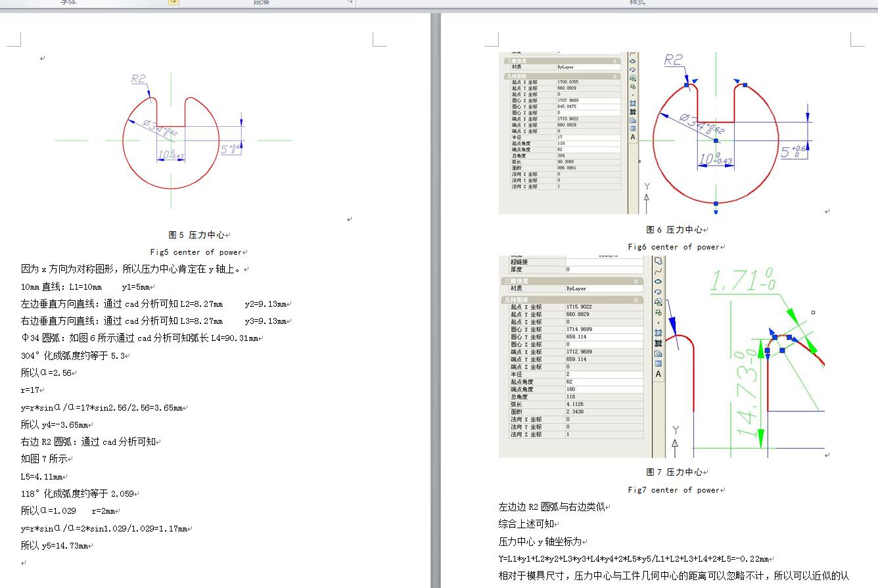Click the elliptical arc icon in Figure 7 screenshot
The height and width of the screenshot is (588, 878).
coord(658,292)
